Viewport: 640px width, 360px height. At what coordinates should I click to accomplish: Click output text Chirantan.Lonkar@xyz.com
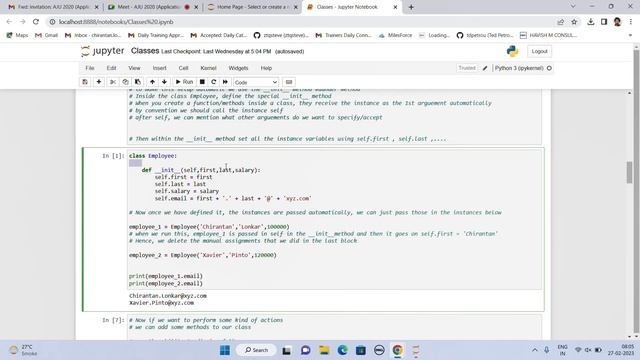tap(168, 296)
